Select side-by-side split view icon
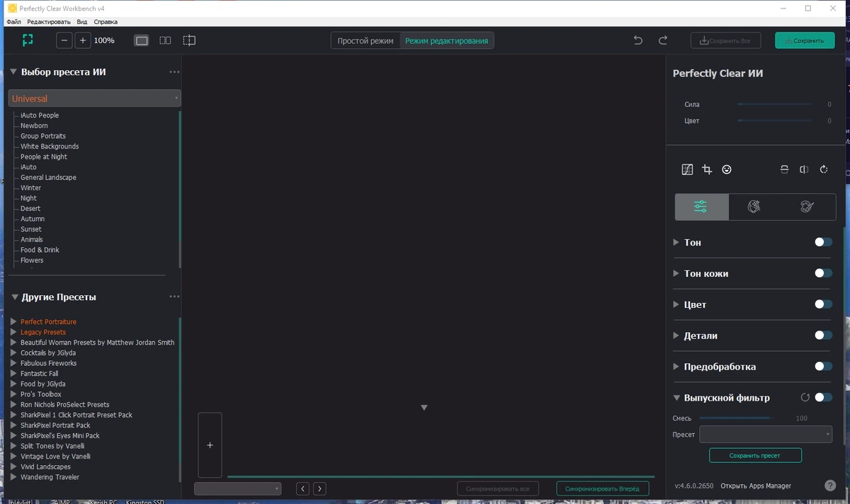 tap(165, 40)
